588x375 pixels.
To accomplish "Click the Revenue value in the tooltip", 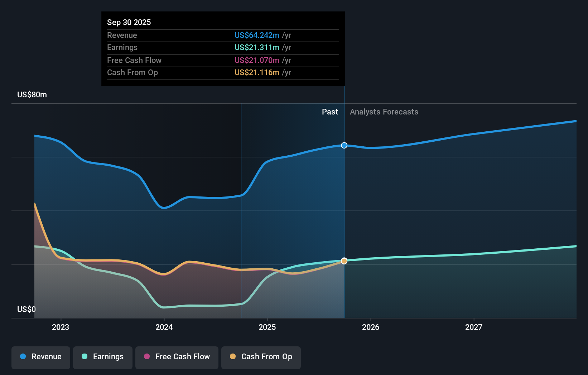I will [x=256, y=35].
